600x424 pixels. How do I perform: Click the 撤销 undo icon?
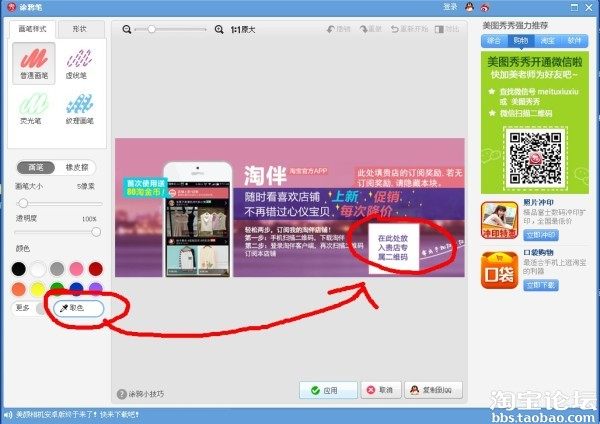pos(330,29)
